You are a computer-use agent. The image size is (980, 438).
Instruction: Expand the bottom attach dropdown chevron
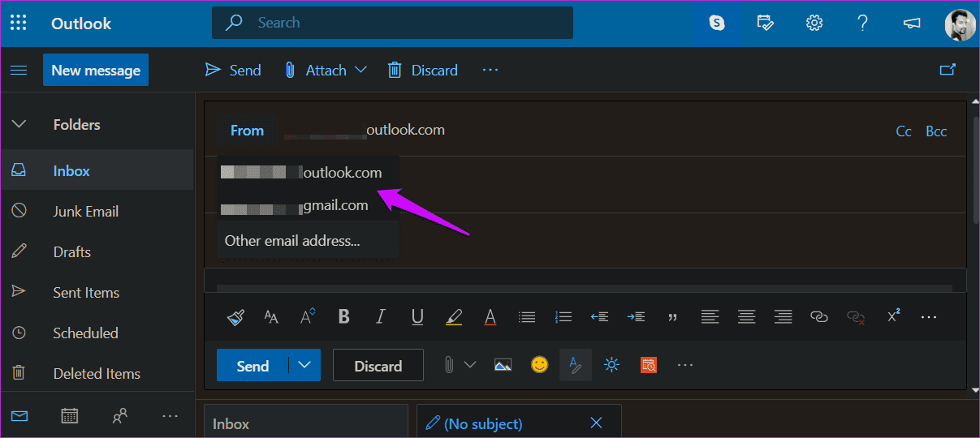(x=470, y=365)
